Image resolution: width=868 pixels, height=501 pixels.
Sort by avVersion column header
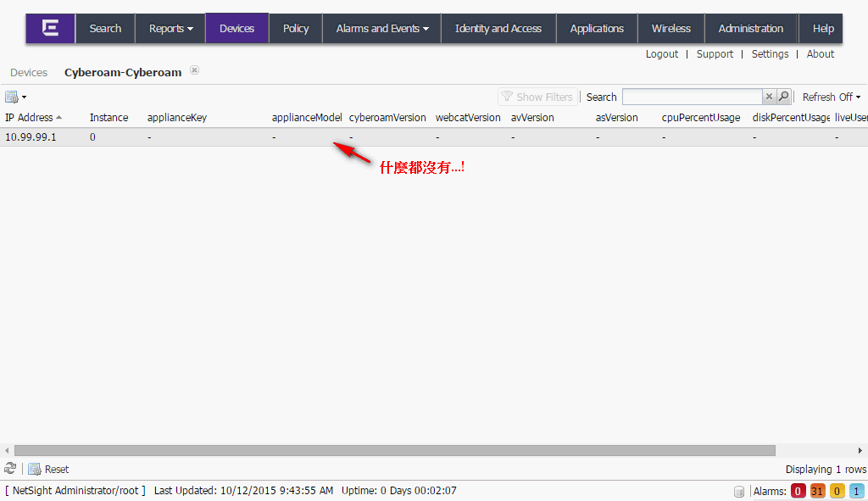point(532,117)
